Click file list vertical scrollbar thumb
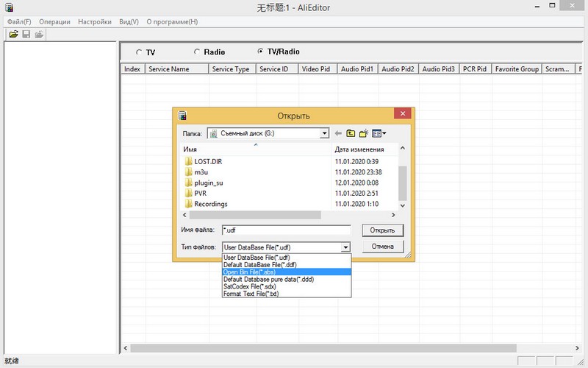This screenshot has height=368, width=588. (402, 183)
